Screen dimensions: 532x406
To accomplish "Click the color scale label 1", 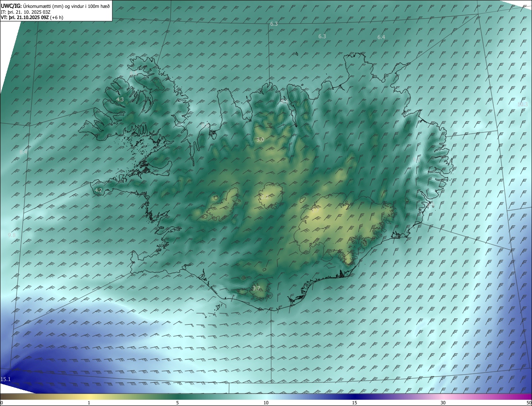I will coord(89,403).
